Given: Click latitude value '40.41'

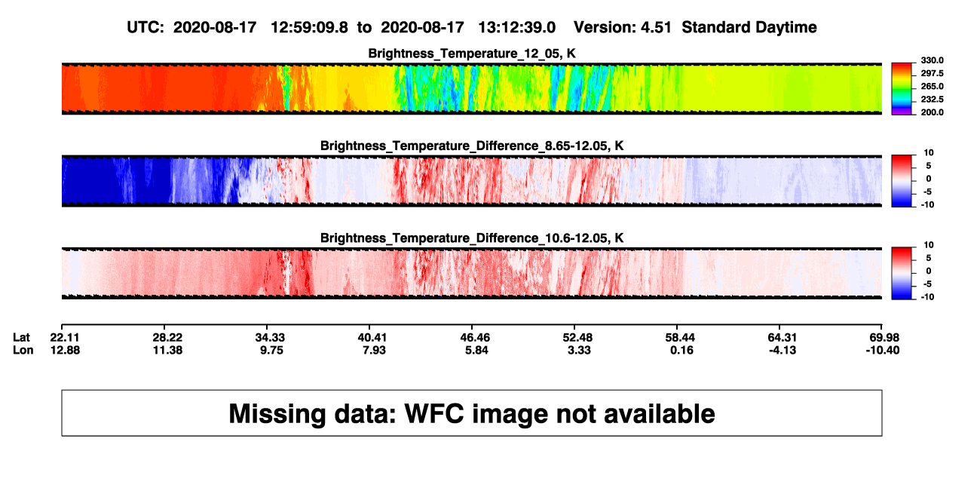Looking at the screenshot, I should click(372, 337).
